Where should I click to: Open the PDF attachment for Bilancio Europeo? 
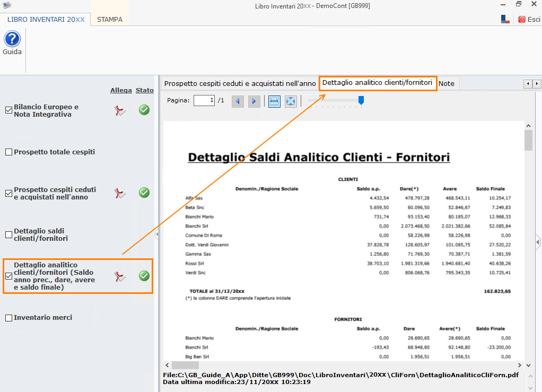[x=120, y=111]
